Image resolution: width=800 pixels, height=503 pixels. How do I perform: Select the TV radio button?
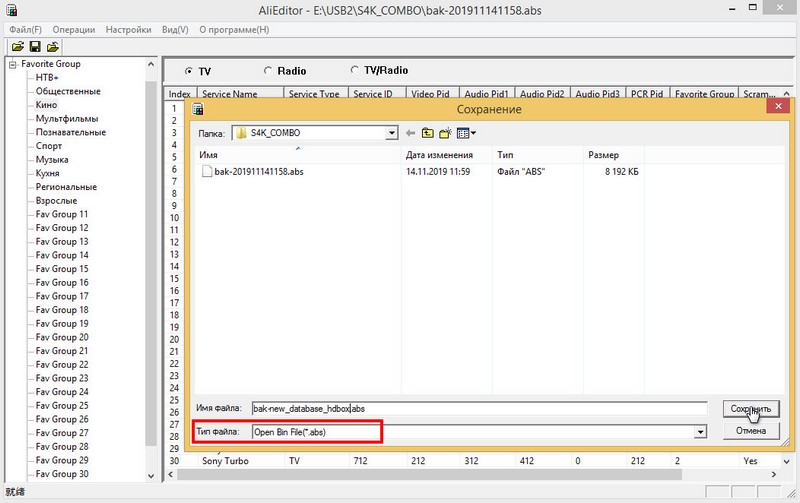[x=189, y=71]
